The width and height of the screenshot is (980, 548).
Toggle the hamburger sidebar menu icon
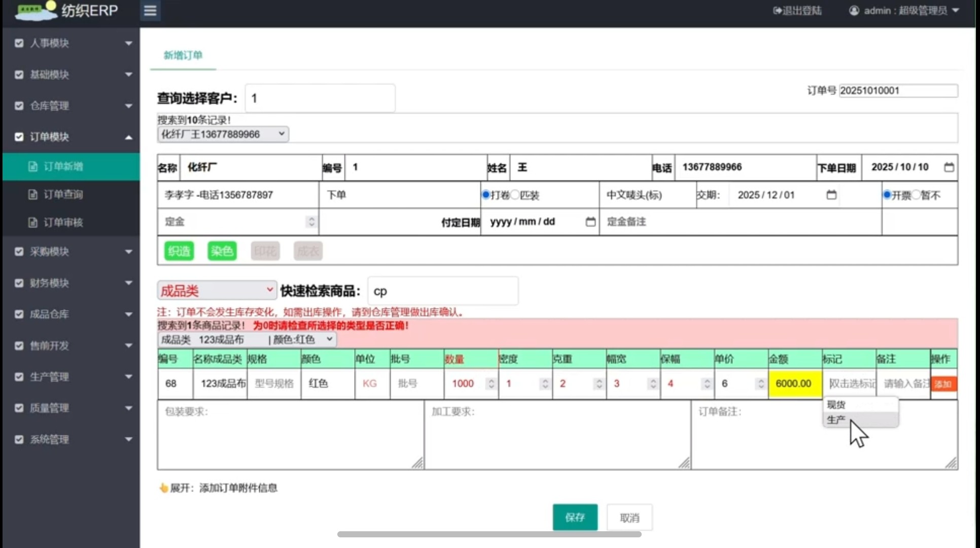coord(150,11)
